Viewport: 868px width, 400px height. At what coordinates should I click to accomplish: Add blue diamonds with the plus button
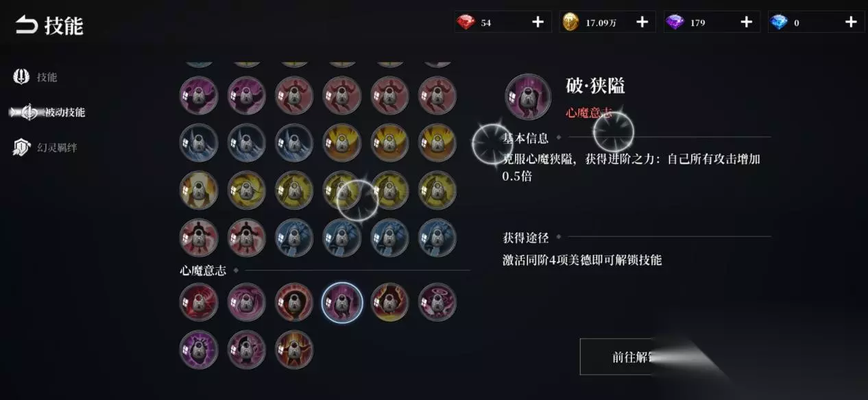point(851,23)
